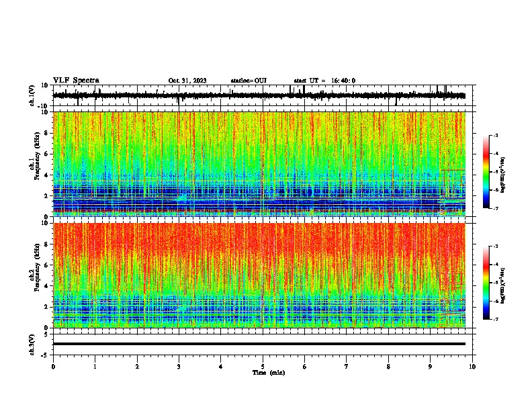Click the ch.2 color scale '-7' label

click(495, 319)
